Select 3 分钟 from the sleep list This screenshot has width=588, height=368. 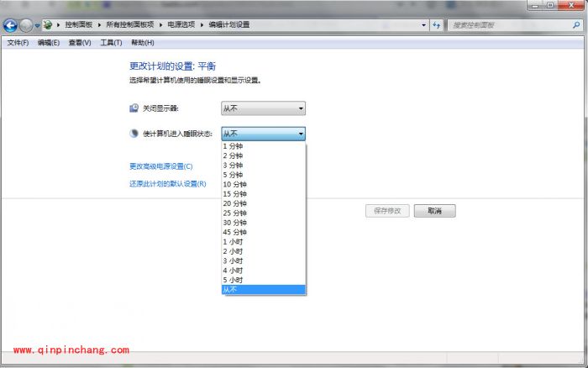coord(264,165)
